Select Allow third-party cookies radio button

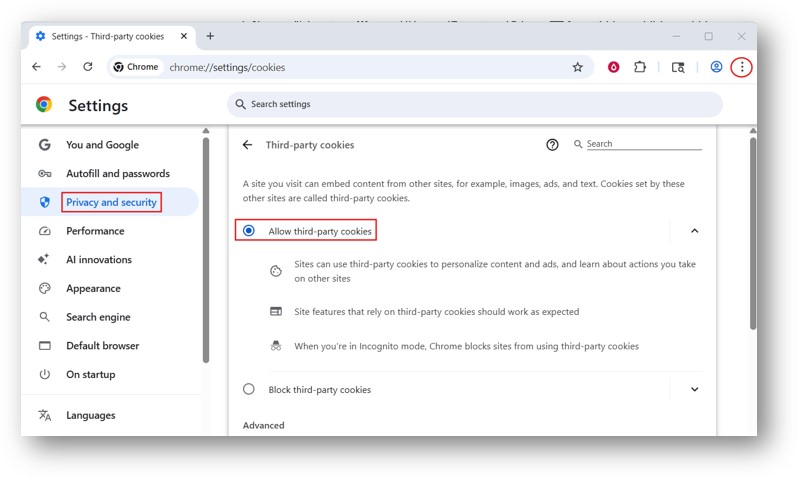pos(249,231)
